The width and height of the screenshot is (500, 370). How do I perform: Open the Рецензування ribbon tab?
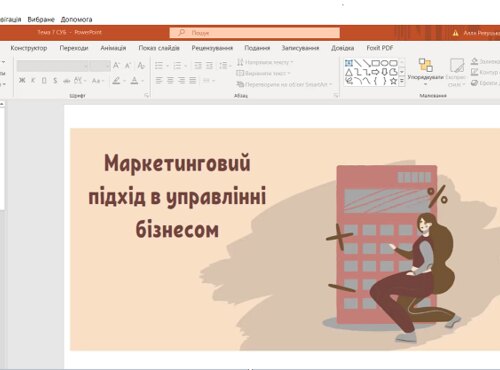(212, 48)
